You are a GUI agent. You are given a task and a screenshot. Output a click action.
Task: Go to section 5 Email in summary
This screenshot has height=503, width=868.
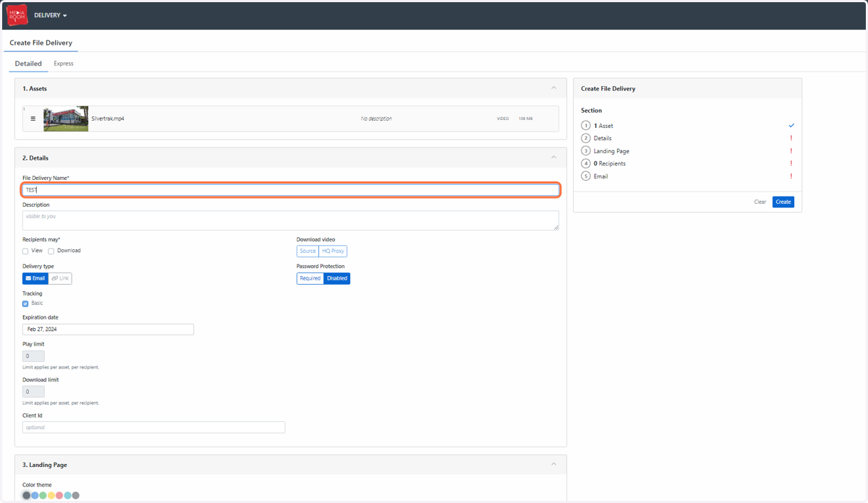tap(595, 176)
